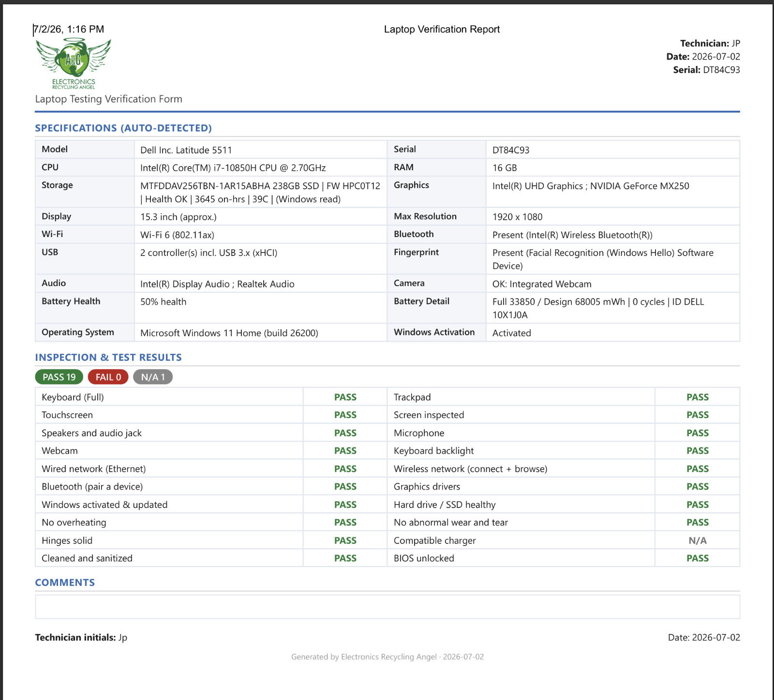This screenshot has height=700, width=774.
Task: Click the 'Hinges solid' test label
Action: [67, 540]
